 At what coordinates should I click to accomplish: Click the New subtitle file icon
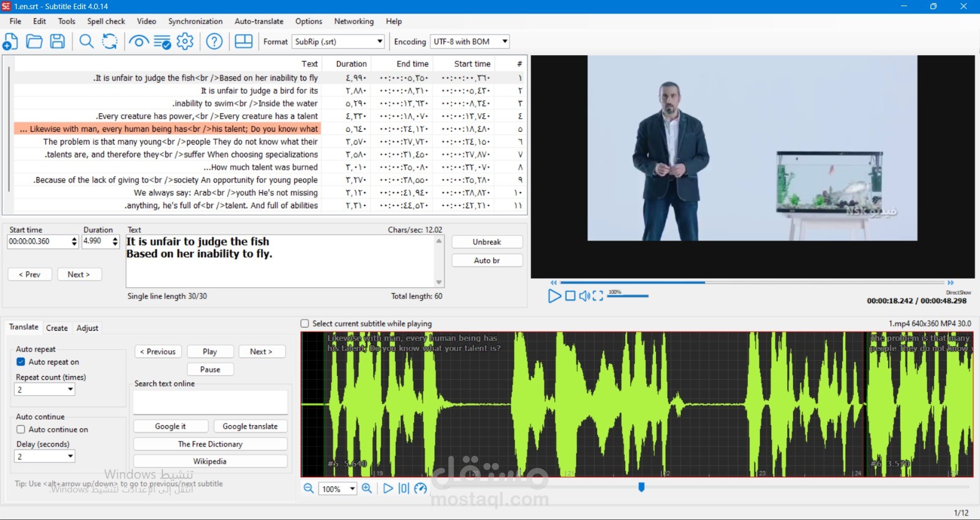tap(10, 42)
